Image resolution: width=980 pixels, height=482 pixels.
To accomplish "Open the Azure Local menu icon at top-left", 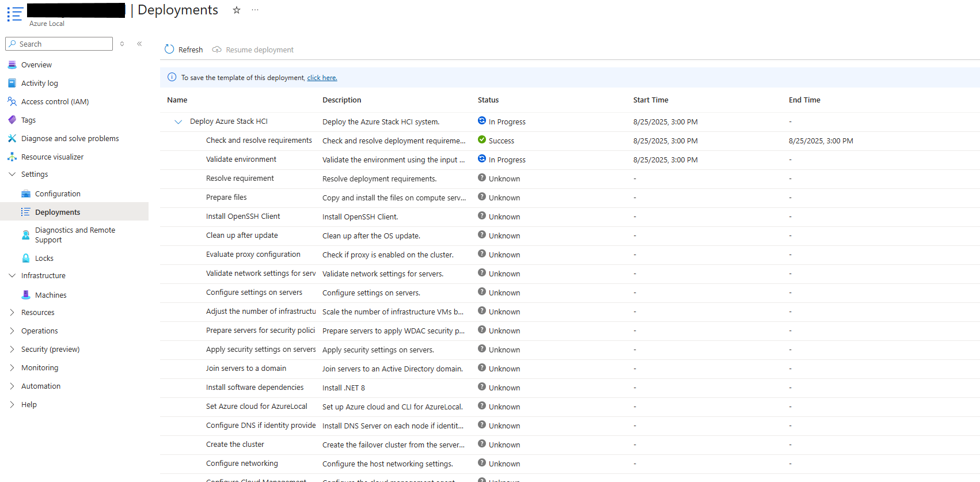I will pos(15,14).
